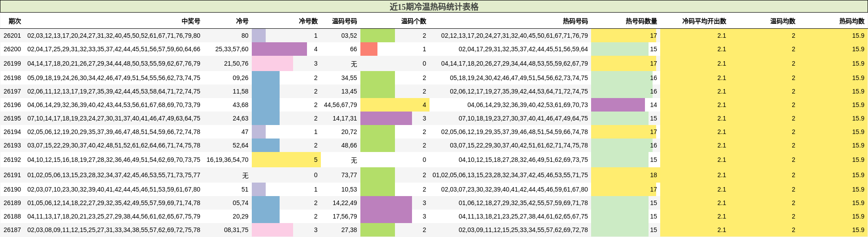
Task: Click the 温码号码 column header
Action: coord(345,21)
